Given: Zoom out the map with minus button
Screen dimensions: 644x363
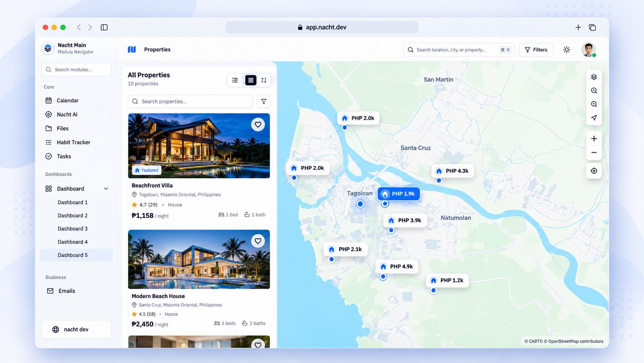Looking at the screenshot, I should click(594, 152).
